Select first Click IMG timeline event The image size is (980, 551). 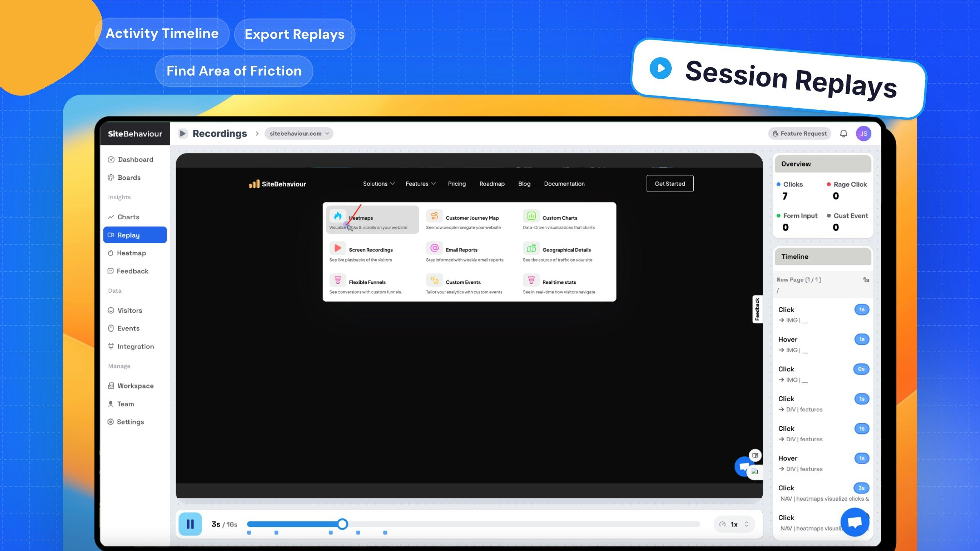823,315
